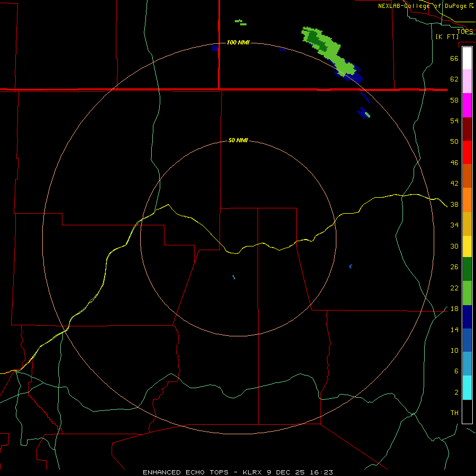The image size is (476, 476).
Task: Click the "38" legend value
Action: click(454, 205)
